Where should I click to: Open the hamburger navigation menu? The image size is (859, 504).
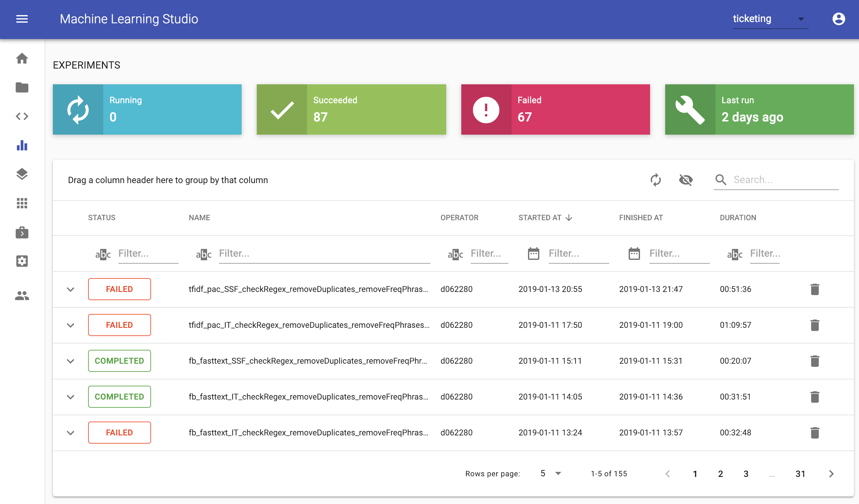click(22, 19)
